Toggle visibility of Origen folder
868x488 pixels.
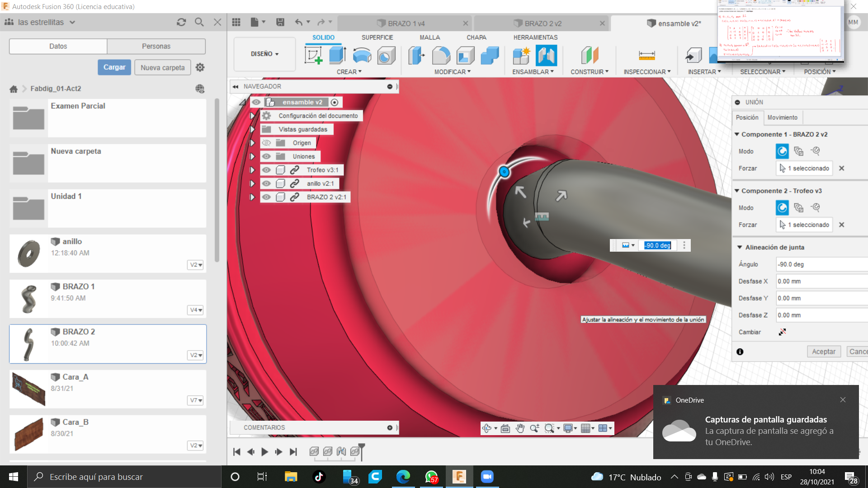tap(266, 143)
